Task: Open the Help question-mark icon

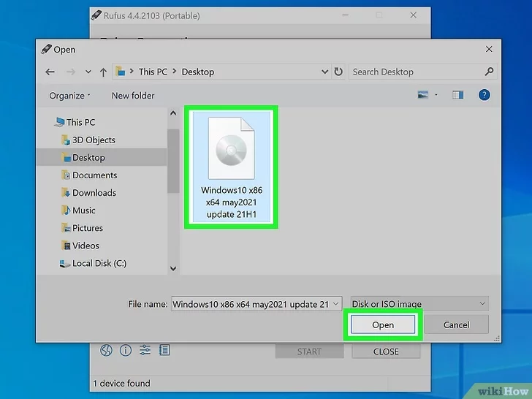Action: point(484,95)
